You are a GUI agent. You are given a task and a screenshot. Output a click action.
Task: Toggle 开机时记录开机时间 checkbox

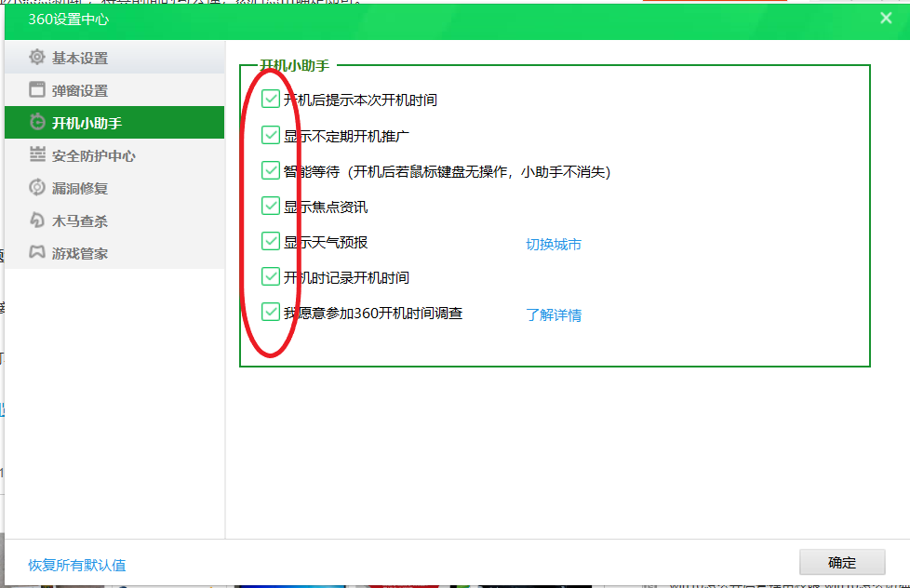pyautogui.click(x=271, y=277)
